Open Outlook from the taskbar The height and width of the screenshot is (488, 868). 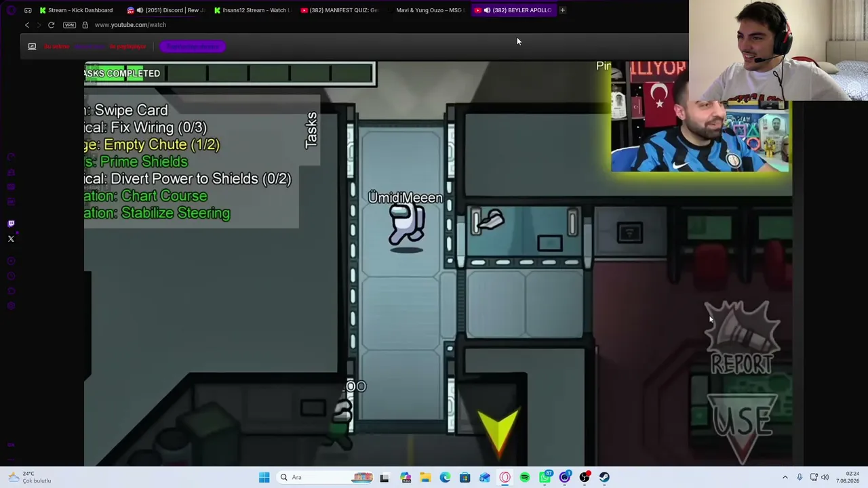[x=485, y=477]
